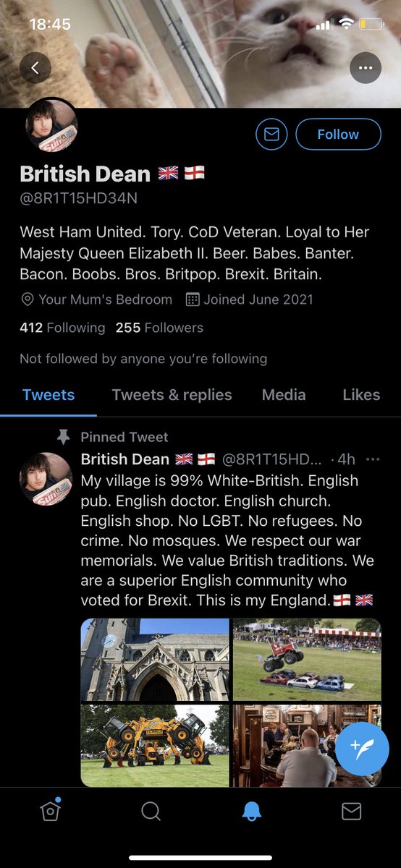Open the Likes tab

361,395
